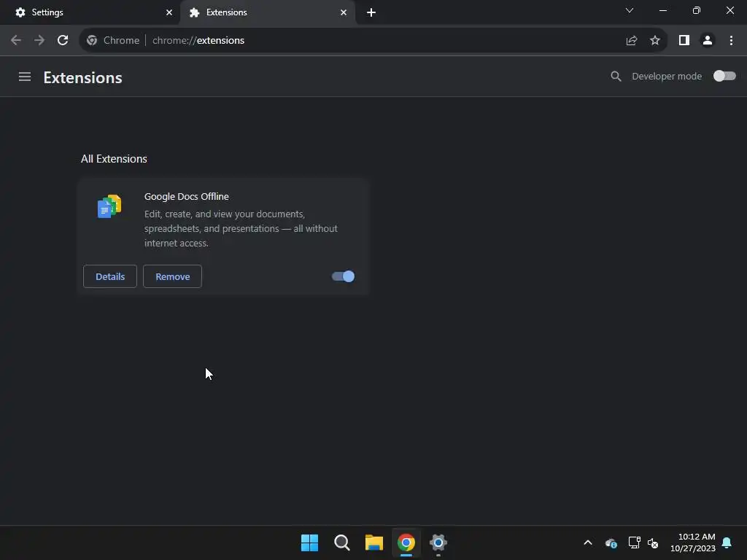747x560 pixels.
Task: Open the notifications bell icon
Action: (x=727, y=542)
